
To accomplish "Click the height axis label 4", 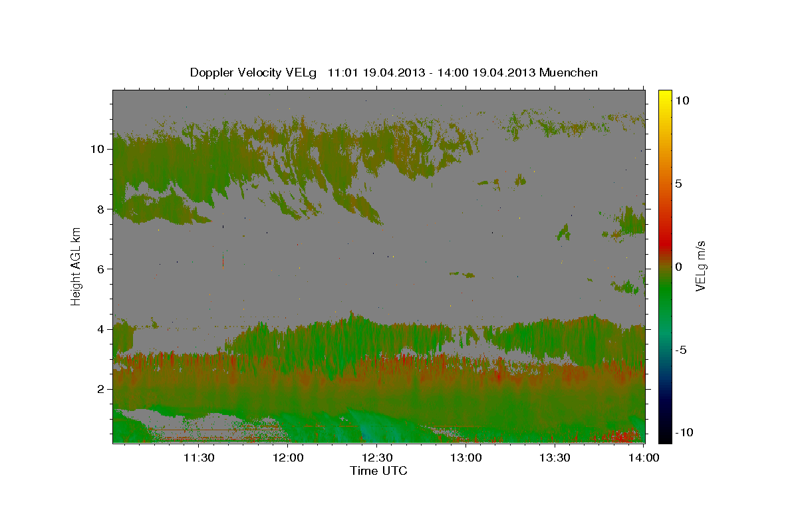I will [101, 329].
